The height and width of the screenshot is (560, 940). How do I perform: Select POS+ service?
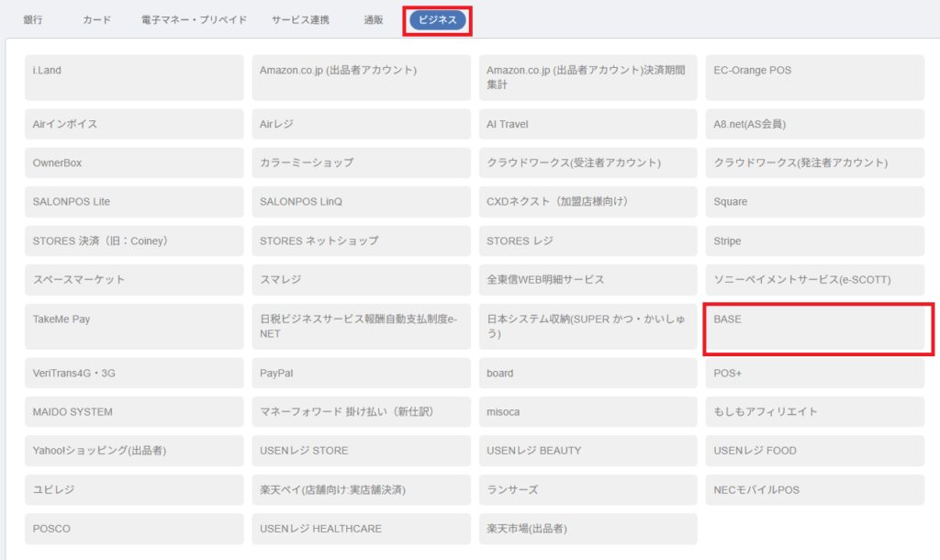coord(815,373)
